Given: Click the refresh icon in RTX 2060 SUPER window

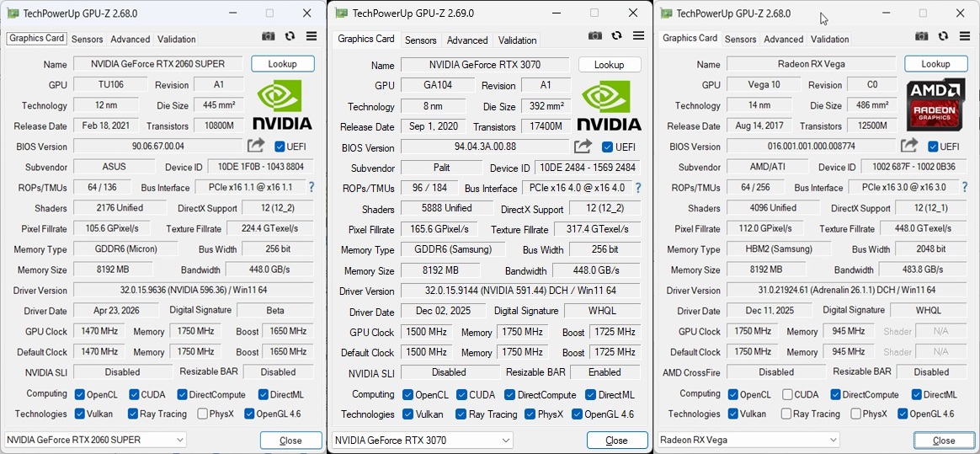Looking at the screenshot, I should pos(290,36).
